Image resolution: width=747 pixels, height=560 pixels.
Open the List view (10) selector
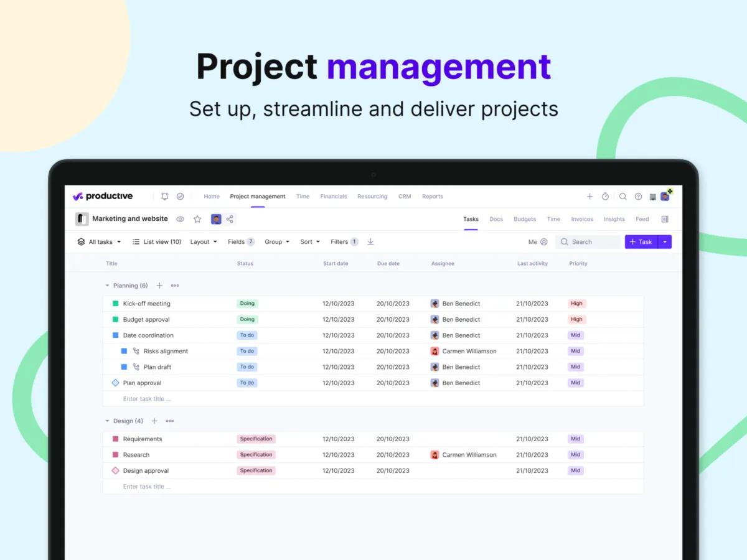pos(157,242)
